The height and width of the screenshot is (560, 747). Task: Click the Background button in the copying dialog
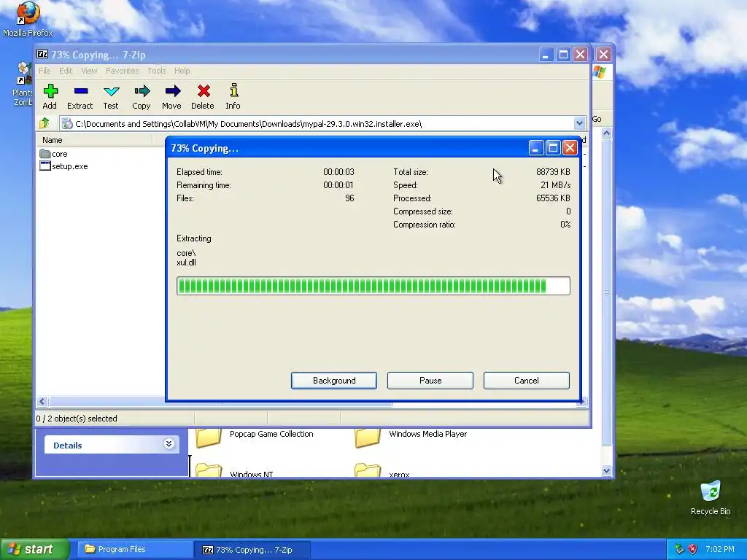point(334,381)
